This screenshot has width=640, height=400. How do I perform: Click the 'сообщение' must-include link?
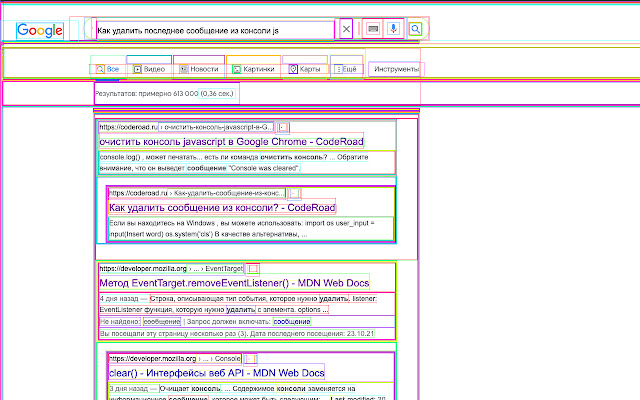pyautogui.click(x=292, y=322)
